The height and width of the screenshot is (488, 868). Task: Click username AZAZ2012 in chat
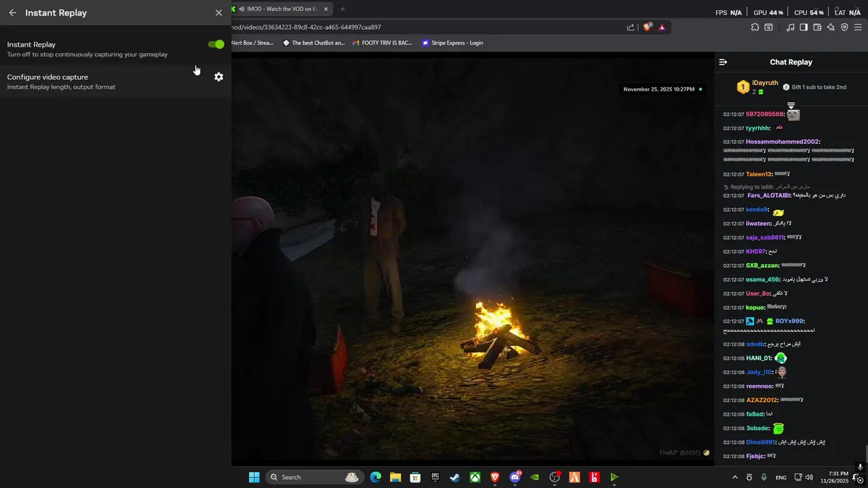(x=762, y=400)
